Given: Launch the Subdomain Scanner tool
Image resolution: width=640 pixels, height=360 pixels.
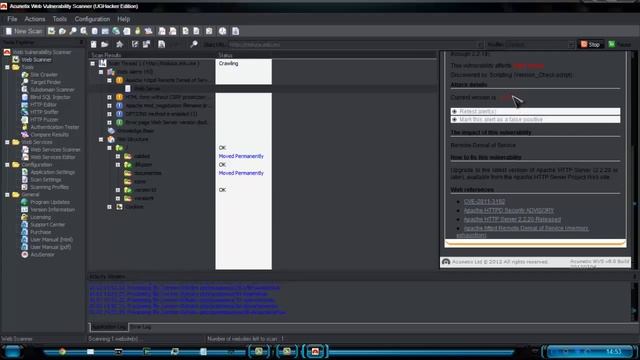Looking at the screenshot, I should [x=52, y=89].
